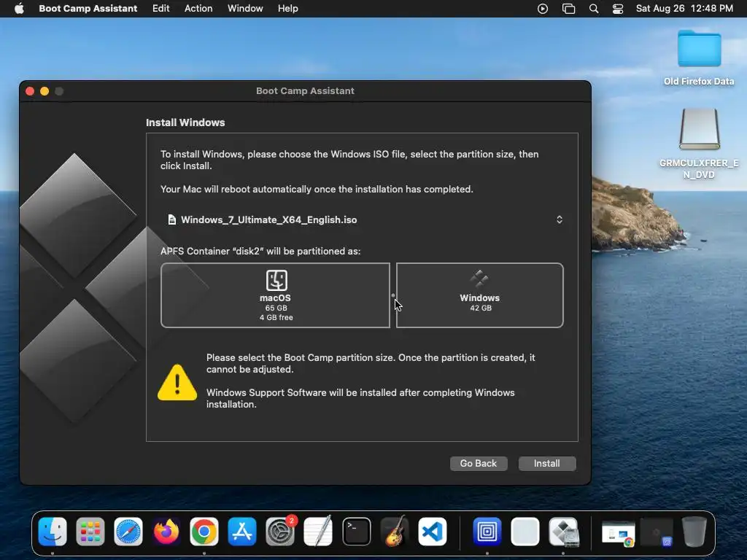Open the App Store dock icon
The height and width of the screenshot is (560, 747).
pyautogui.click(x=242, y=532)
